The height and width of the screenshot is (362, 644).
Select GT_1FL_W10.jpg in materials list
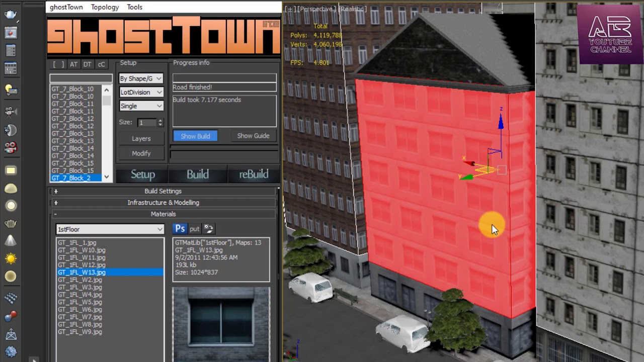[82, 250]
